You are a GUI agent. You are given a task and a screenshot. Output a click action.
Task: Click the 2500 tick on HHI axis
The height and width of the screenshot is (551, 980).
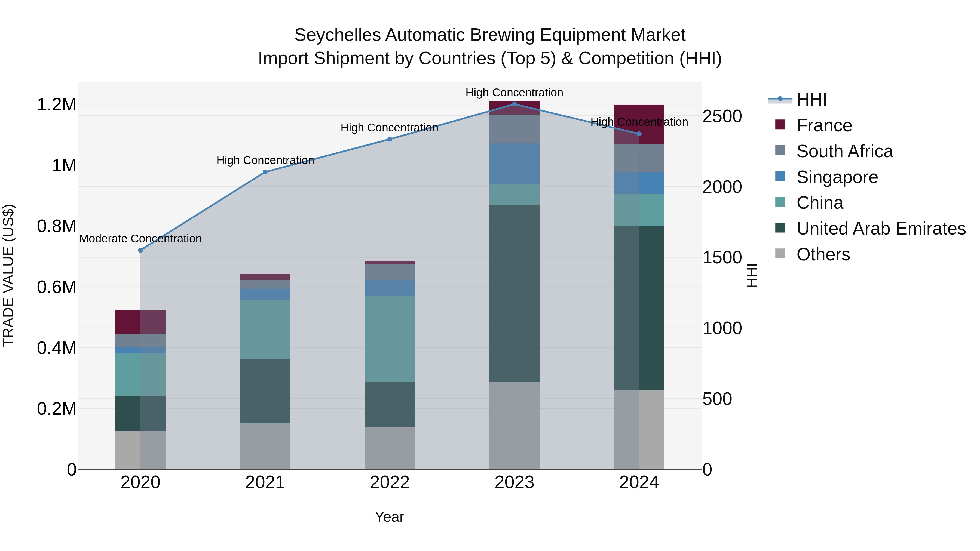pos(722,116)
